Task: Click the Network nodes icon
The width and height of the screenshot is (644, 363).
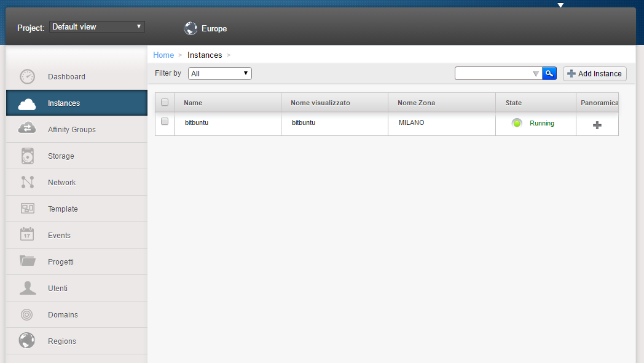Action: click(x=27, y=183)
